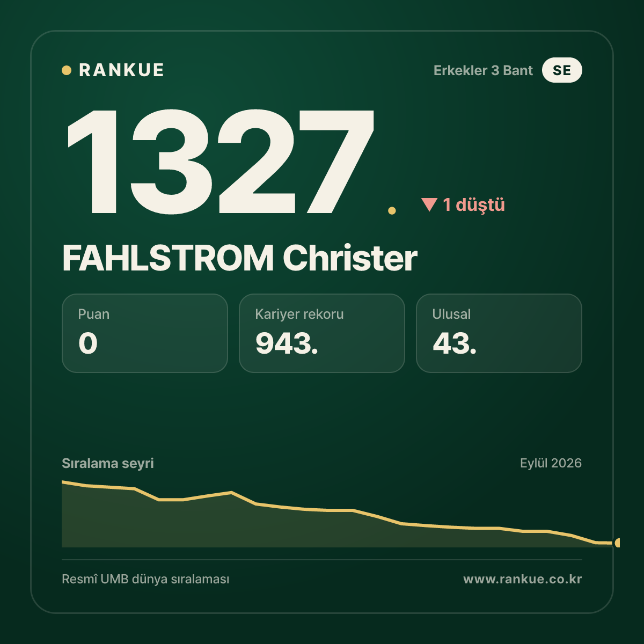Click the large 1327 ranking number
The height and width of the screenshot is (644, 644).
click(x=220, y=161)
